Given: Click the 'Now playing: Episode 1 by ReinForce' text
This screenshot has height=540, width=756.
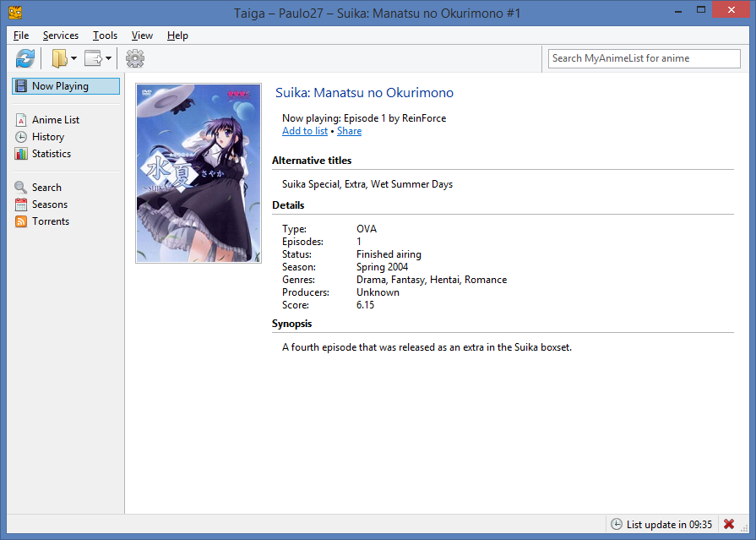Looking at the screenshot, I should (x=364, y=118).
